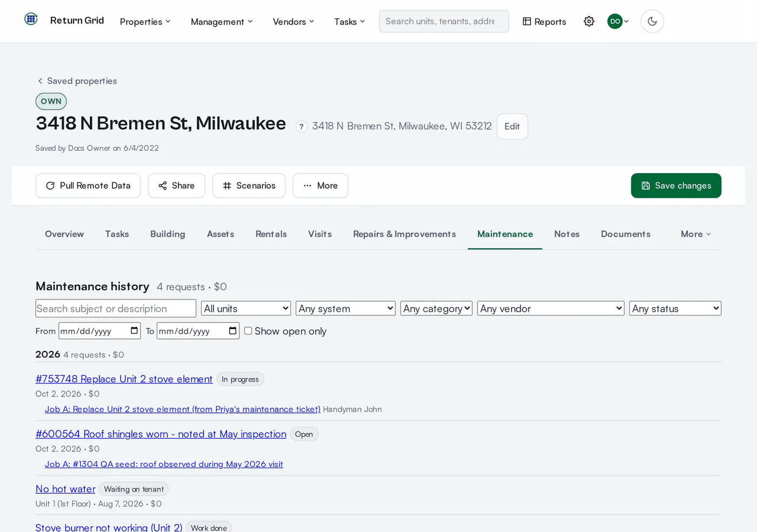Open the From date calendar picker icon

point(134,330)
